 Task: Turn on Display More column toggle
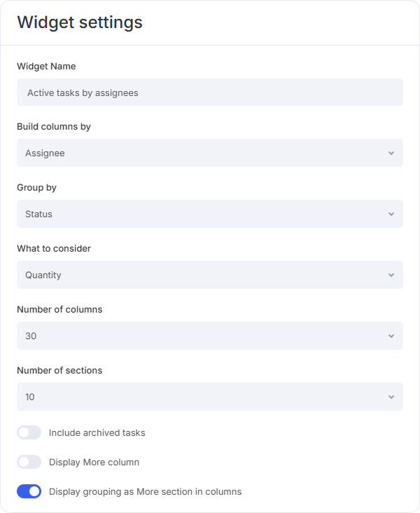[29, 462]
